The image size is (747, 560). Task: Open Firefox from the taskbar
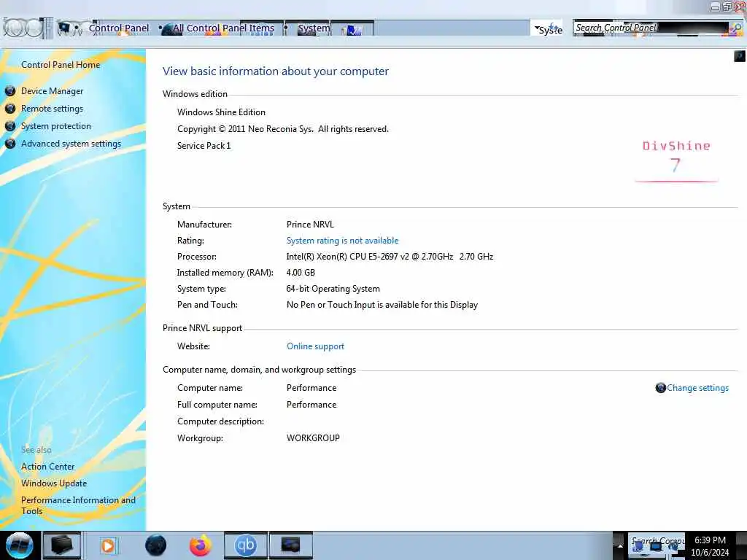click(201, 545)
